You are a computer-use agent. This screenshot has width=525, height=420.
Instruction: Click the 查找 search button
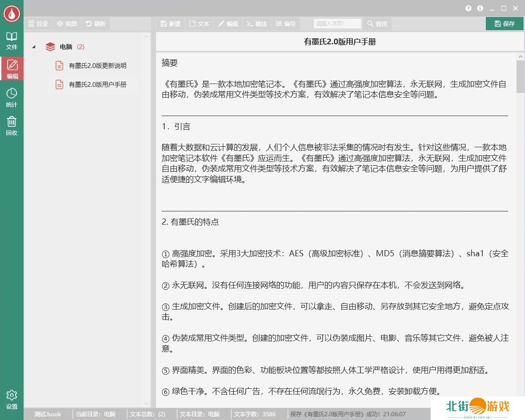pos(377,24)
